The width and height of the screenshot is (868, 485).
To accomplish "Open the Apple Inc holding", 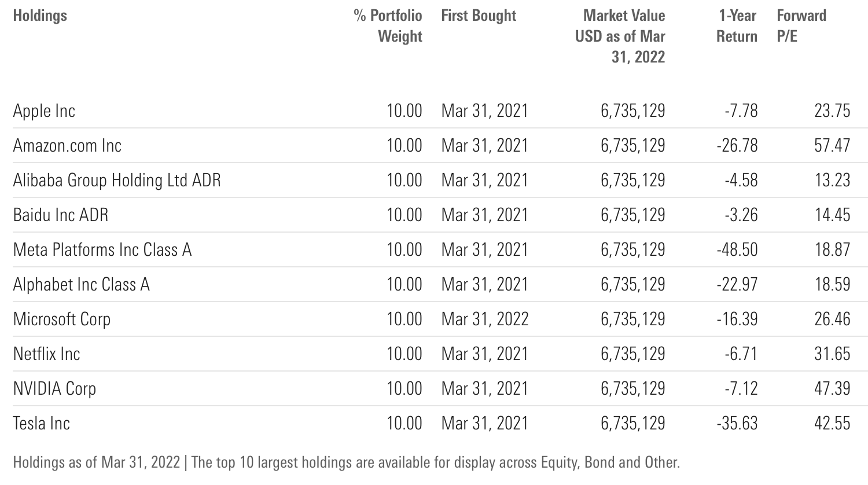I will [44, 111].
